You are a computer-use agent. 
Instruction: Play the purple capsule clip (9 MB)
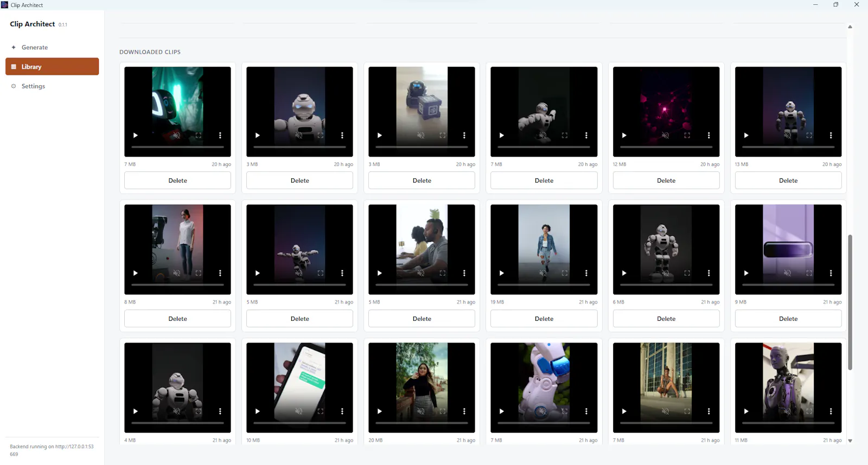click(746, 273)
